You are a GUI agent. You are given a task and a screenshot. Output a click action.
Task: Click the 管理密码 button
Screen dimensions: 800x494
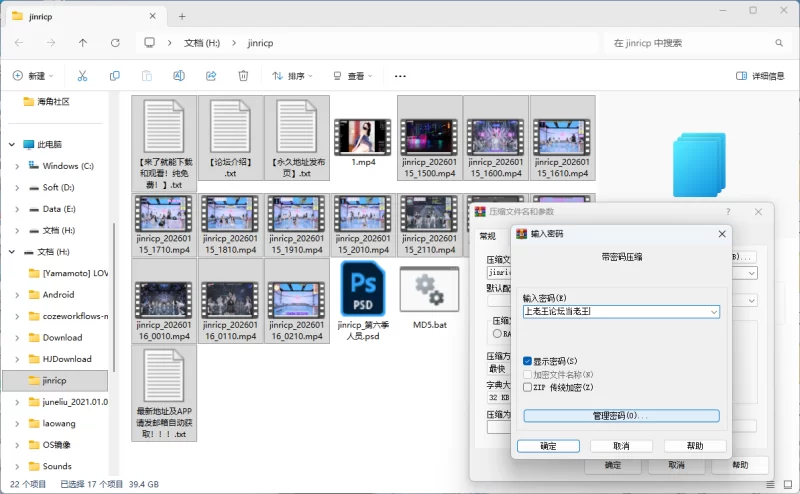(x=620, y=416)
